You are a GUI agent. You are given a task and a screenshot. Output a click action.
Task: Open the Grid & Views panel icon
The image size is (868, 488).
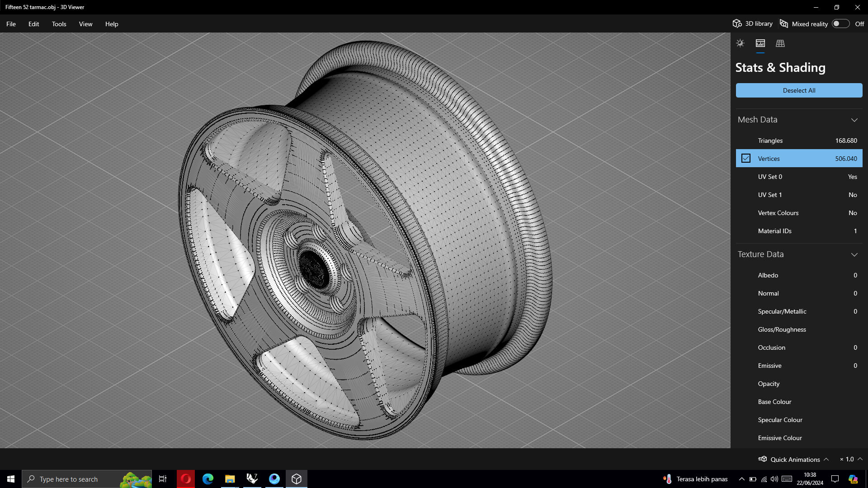click(x=780, y=43)
